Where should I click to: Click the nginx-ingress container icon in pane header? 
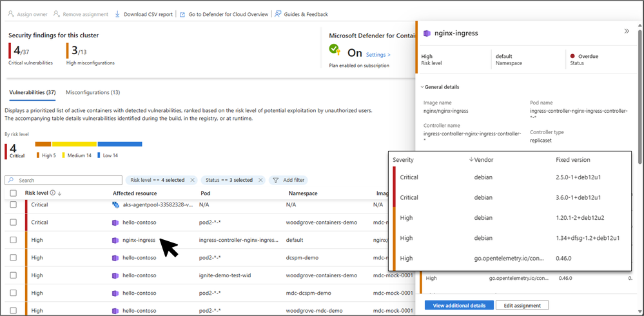(x=427, y=34)
